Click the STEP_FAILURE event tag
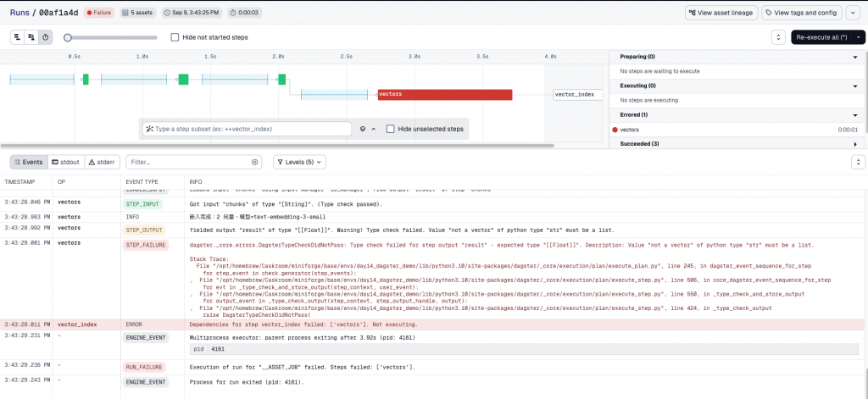The width and height of the screenshot is (868, 399). click(x=144, y=245)
